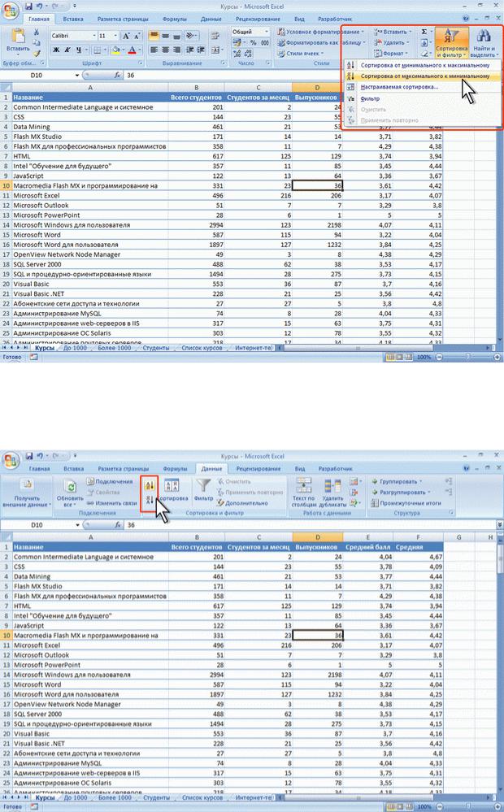
Task: Click the Decrease Font Size icon
Action: [x=137, y=36]
